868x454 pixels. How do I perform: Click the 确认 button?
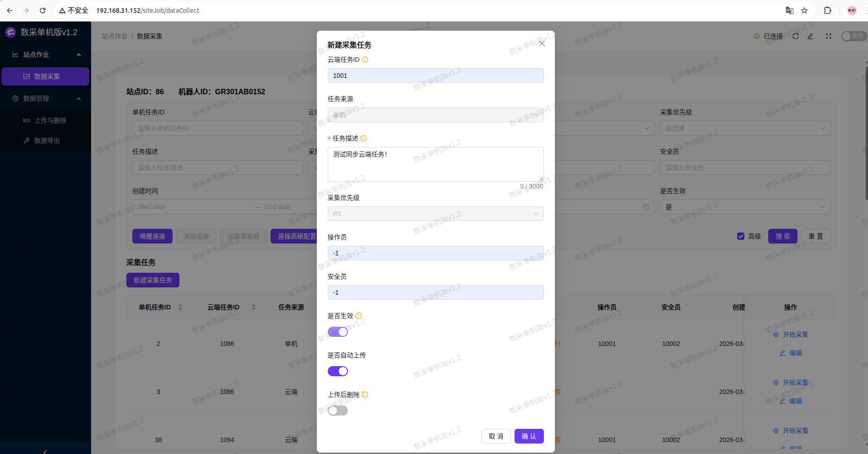pyautogui.click(x=529, y=436)
